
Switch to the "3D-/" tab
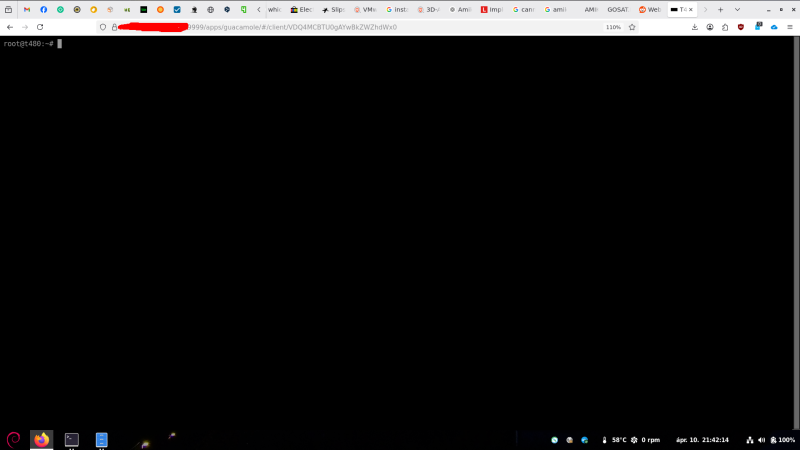429,9
